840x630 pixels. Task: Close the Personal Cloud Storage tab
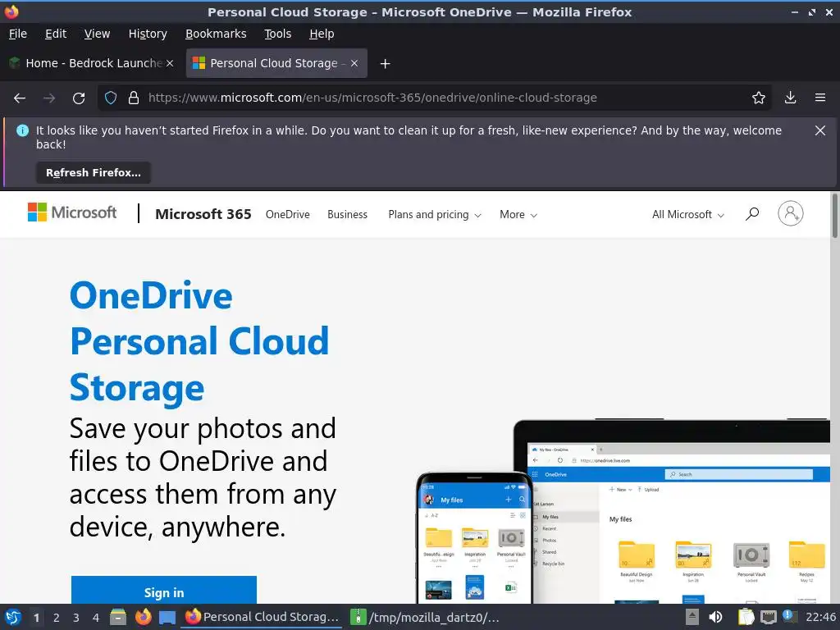click(x=354, y=63)
